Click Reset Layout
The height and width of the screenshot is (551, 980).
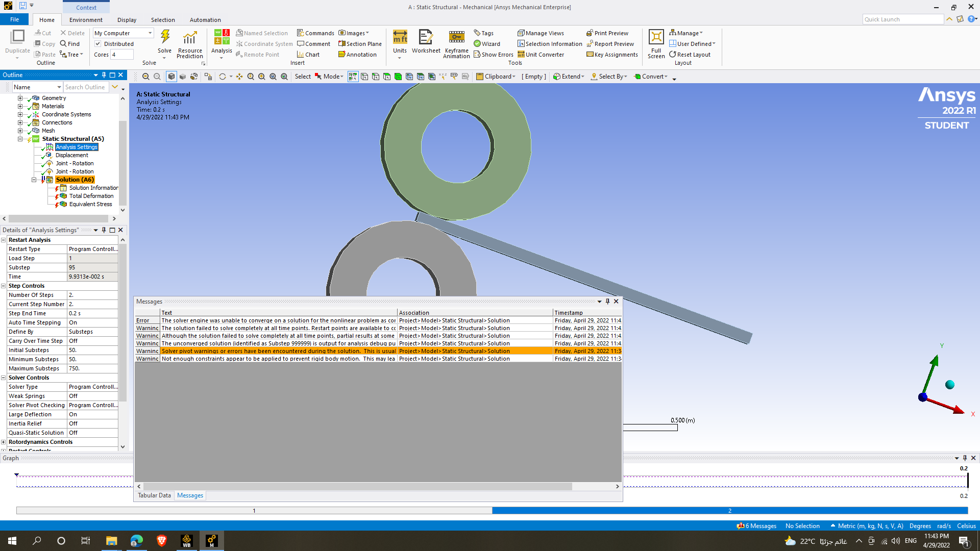pos(690,55)
